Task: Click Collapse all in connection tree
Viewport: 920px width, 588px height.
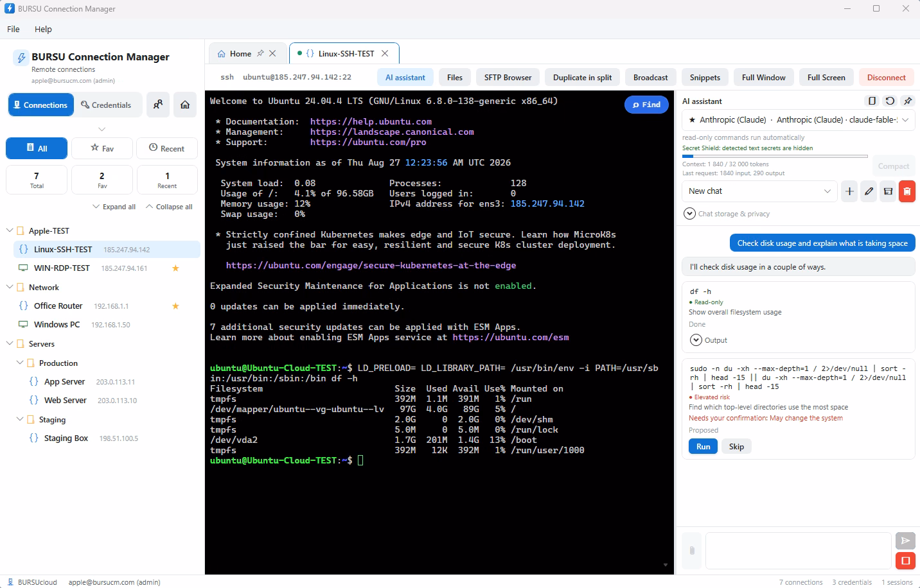Action: coord(169,207)
